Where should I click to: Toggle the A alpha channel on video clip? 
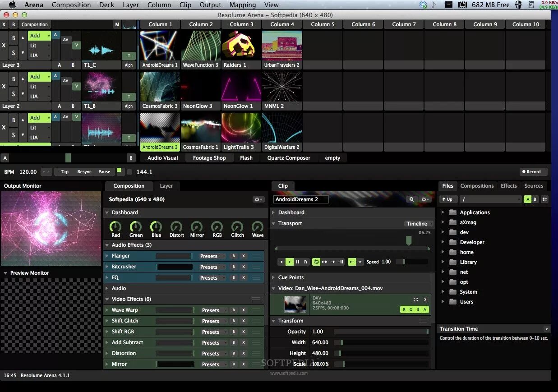424,309
